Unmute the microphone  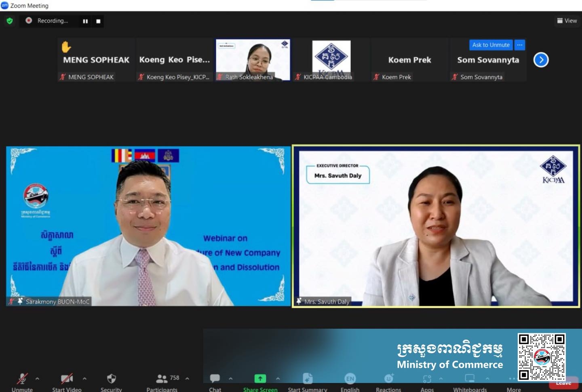point(22,379)
